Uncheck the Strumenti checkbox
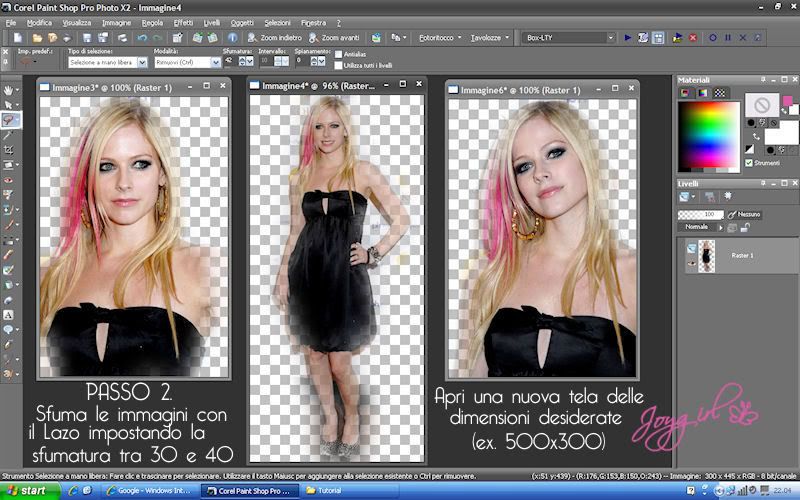 748,163
